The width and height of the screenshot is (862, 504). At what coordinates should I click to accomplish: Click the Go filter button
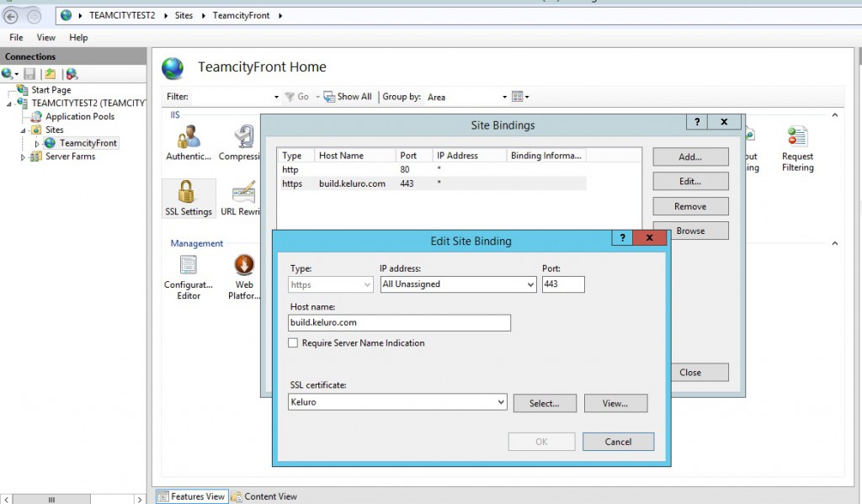click(297, 97)
